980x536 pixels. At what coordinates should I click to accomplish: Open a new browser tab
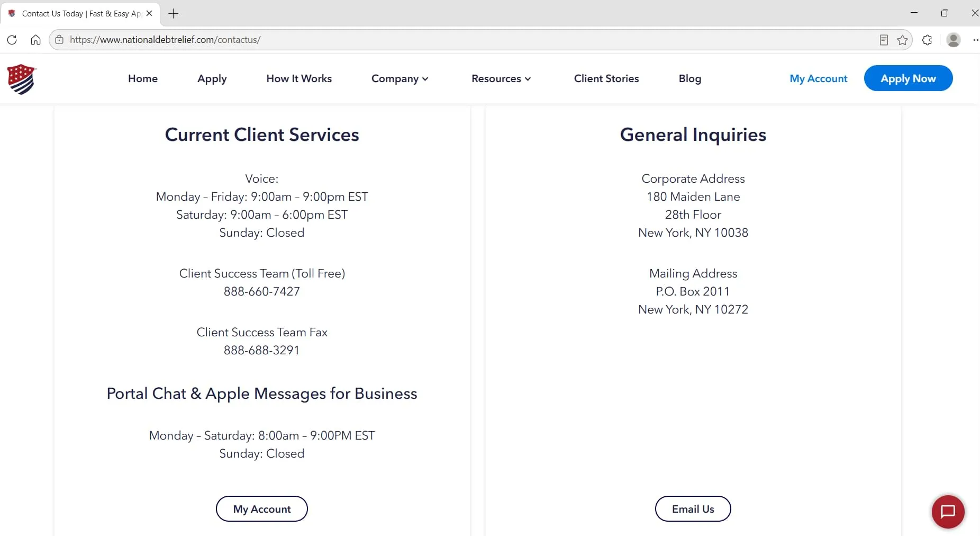173,14
